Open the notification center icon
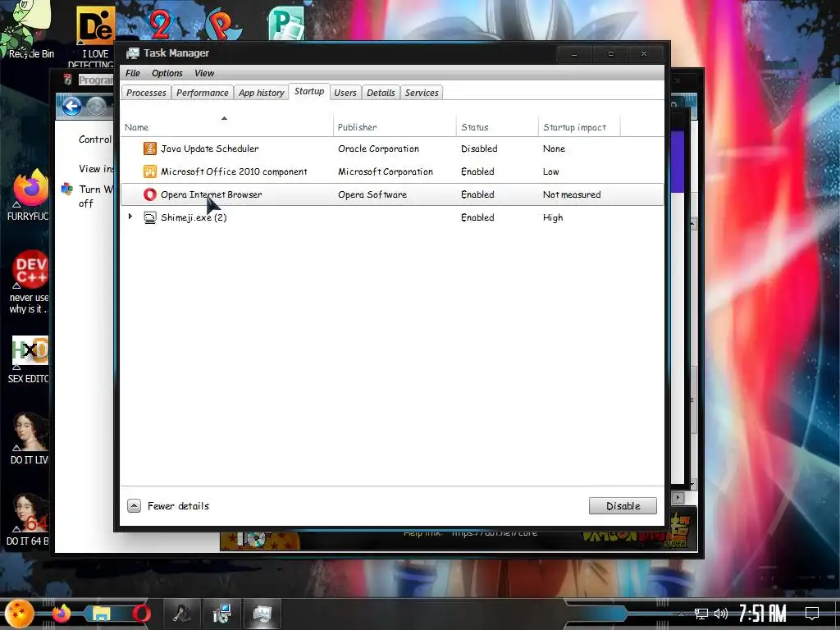The height and width of the screenshot is (630, 840). (812, 614)
